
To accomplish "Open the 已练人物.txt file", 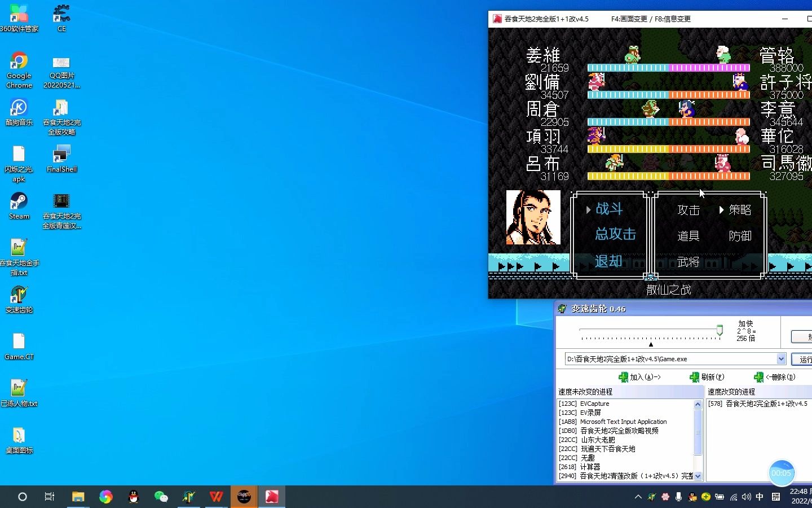I will point(19,393).
